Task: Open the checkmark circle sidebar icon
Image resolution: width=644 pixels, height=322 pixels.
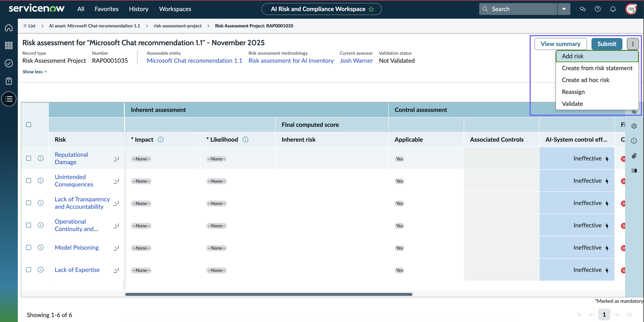Action: pyautogui.click(x=9, y=63)
